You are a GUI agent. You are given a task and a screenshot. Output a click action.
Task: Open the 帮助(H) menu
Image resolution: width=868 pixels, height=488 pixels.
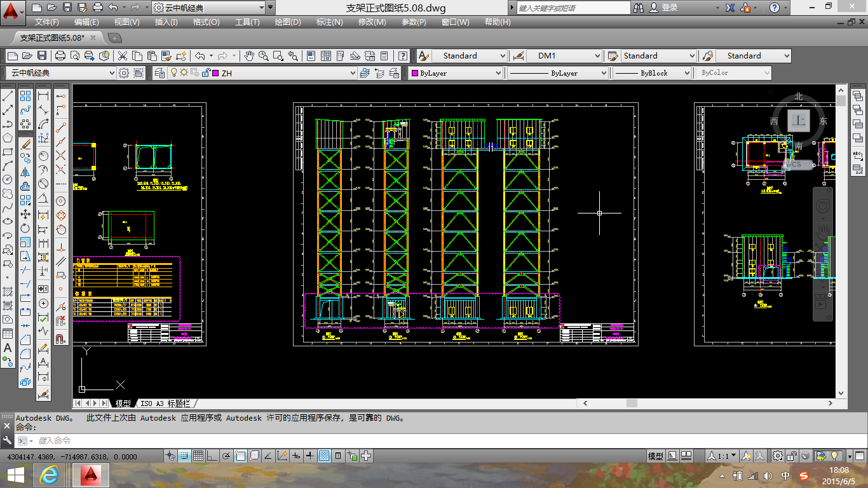point(497,22)
